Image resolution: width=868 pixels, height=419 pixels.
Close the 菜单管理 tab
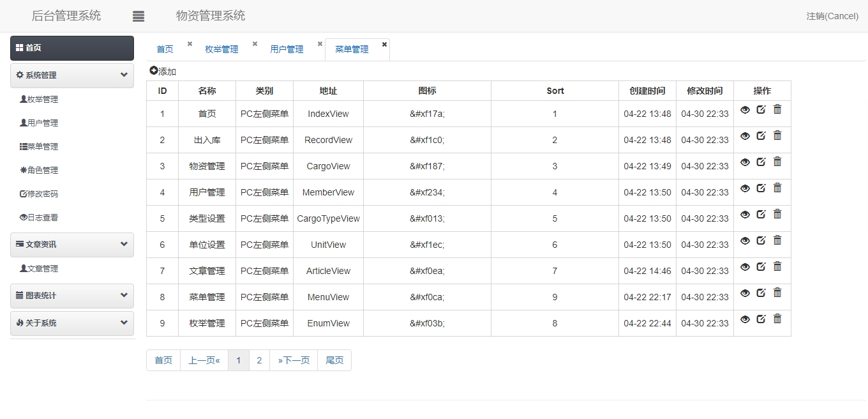tap(384, 44)
